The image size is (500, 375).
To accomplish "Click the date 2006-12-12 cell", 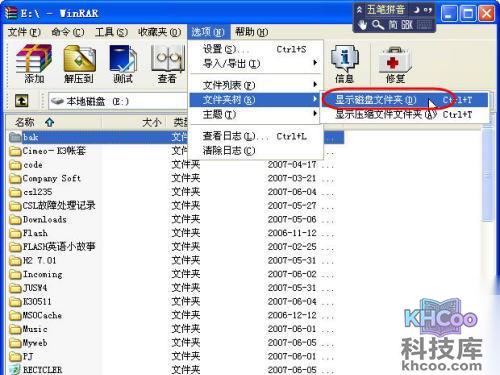I will click(292, 315).
